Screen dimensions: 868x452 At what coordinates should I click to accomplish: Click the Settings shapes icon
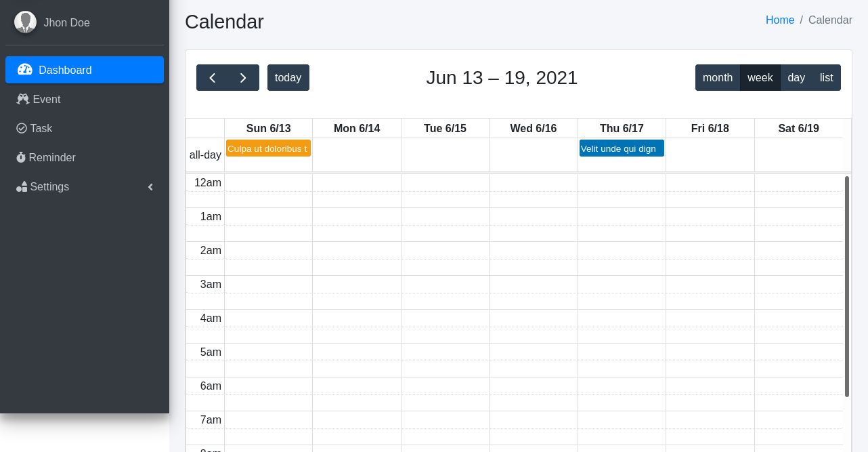tap(22, 186)
